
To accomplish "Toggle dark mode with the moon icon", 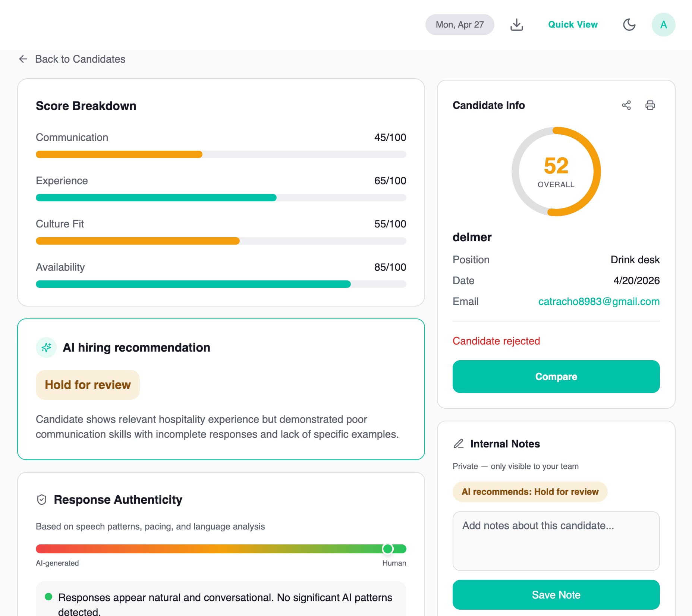I will click(x=629, y=25).
